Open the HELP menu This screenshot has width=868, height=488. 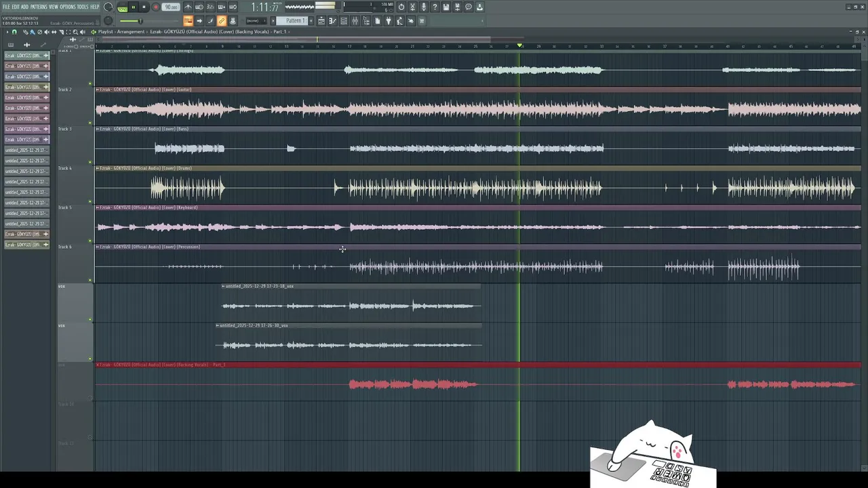(95, 7)
